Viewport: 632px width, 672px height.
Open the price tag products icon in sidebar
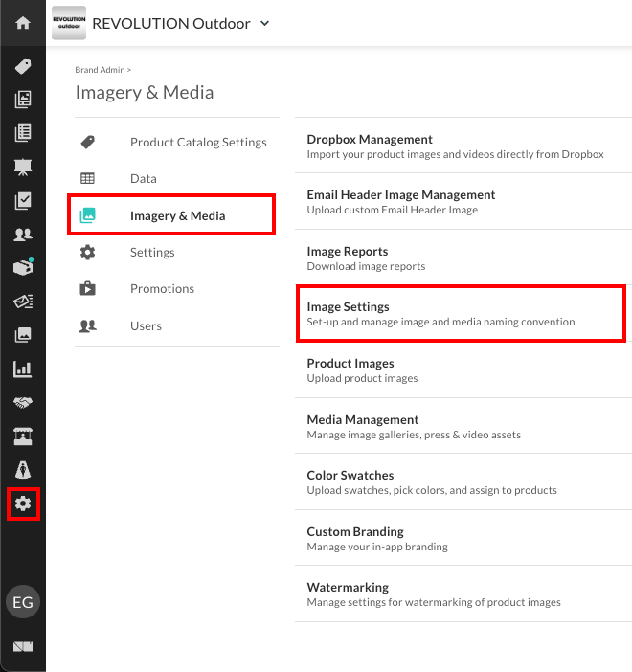[23, 66]
